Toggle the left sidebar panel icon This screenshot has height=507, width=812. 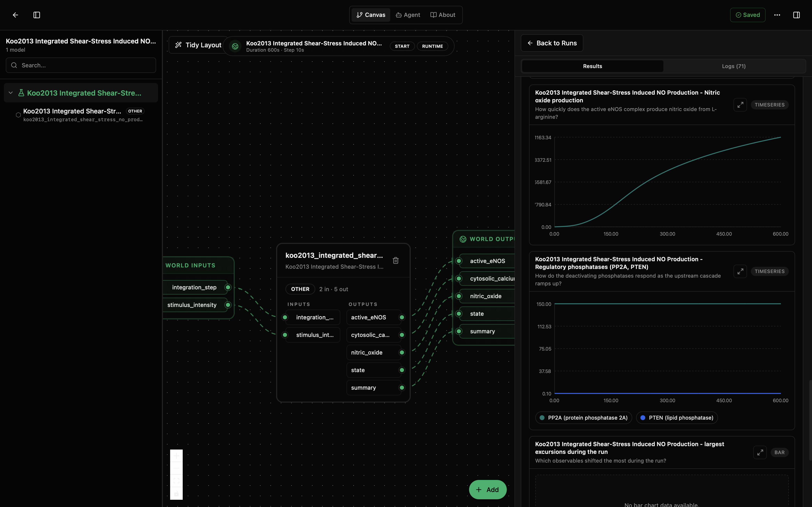point(37,15)
